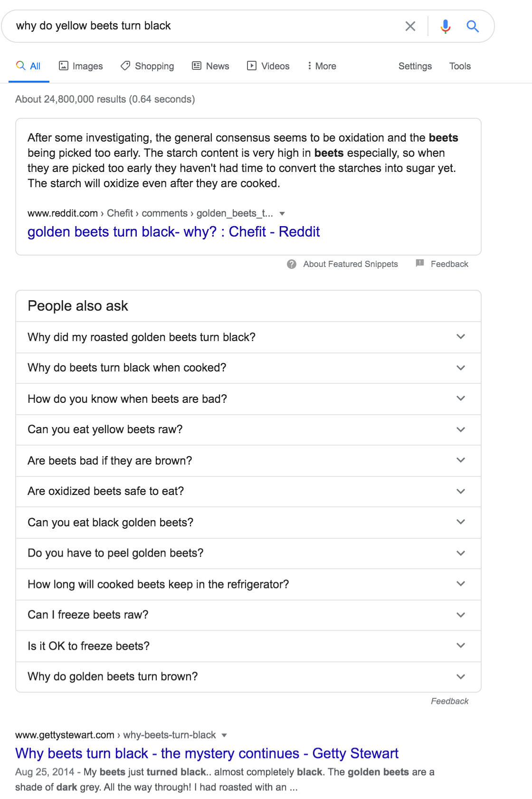The width and height of the screenshot is (532, 799).
Task: Open the dropdown arrow beside the Reddit URL
Action: click(x=282, y=213)
